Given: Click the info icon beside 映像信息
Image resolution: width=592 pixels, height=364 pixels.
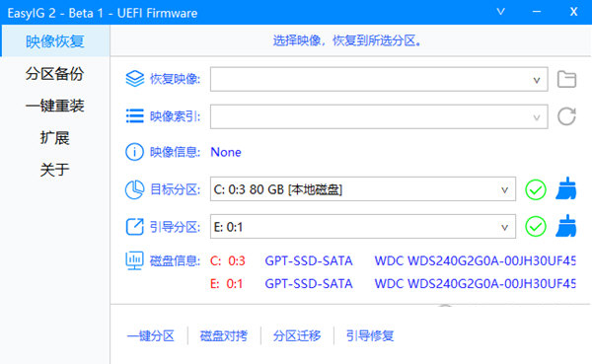Looking at the screenshot, I should 134,152.
